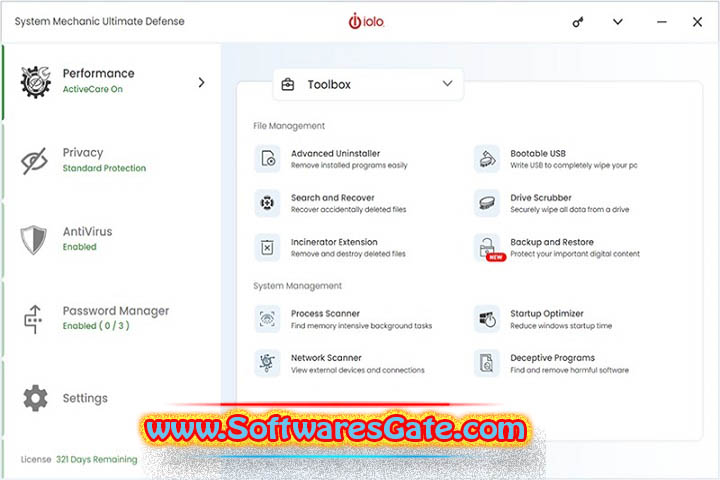Click the Enabled ( 0 / 3 ) text
Screen dimensions: 720x480
[96, 326]
